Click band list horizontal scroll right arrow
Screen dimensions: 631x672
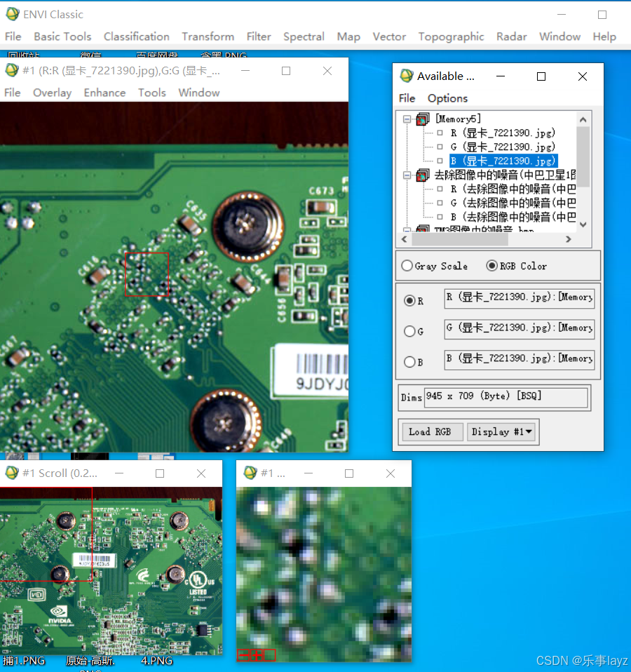click(569, 240)
